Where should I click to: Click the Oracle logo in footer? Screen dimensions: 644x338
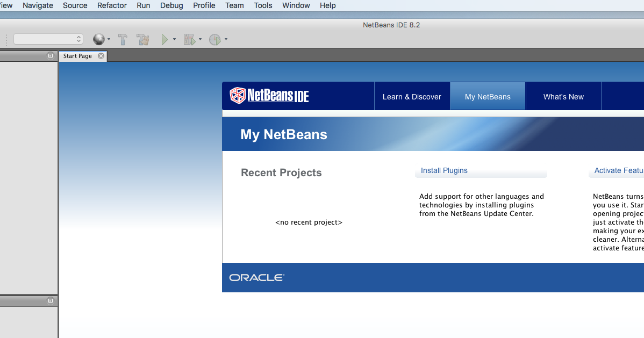click(x=257, y=278)
